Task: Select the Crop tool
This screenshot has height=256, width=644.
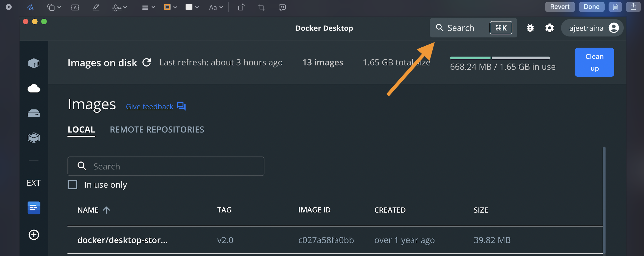Action: pyautogui.click(x=262, y=7)
